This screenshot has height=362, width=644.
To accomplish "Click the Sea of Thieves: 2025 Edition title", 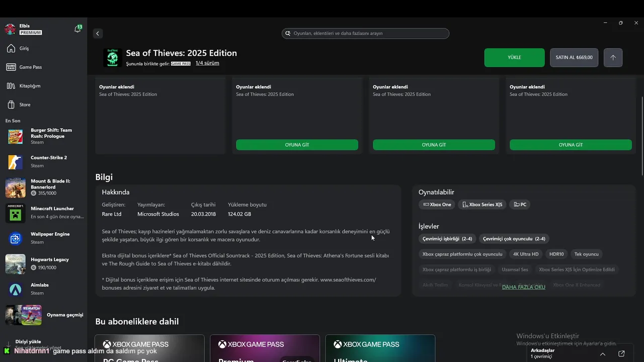I will (x=181, y=53).
